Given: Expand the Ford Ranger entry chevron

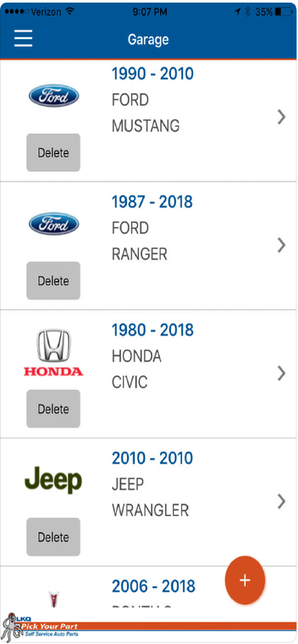Looking at the screenshot, I should click(282, 245).
